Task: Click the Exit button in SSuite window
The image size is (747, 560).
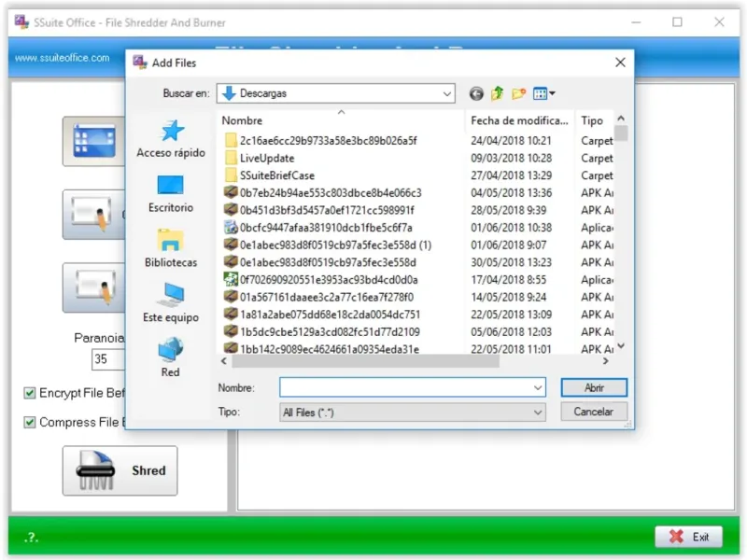Action: [689, 537]
